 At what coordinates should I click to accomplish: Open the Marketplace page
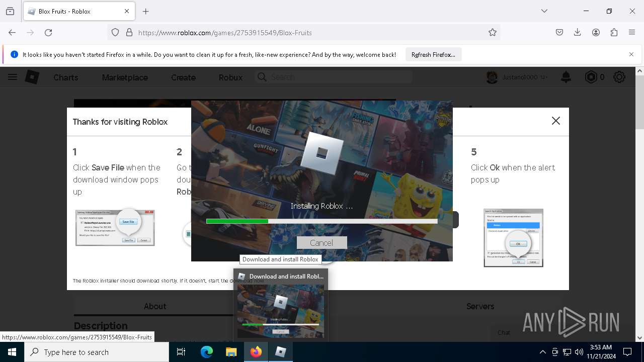point(125,77)
